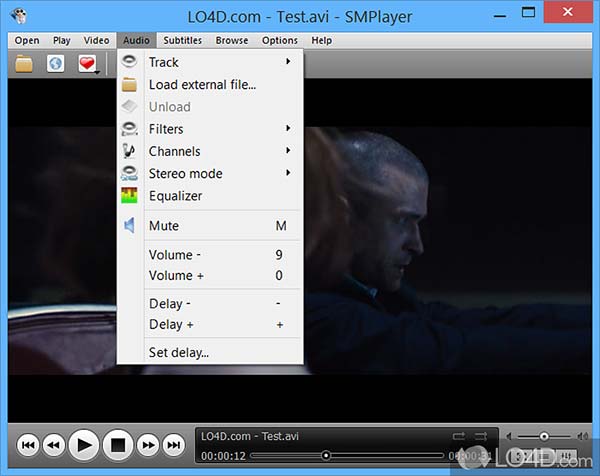Open the Favorites dropdown arrow beside heart

click(x=97, y=72)
